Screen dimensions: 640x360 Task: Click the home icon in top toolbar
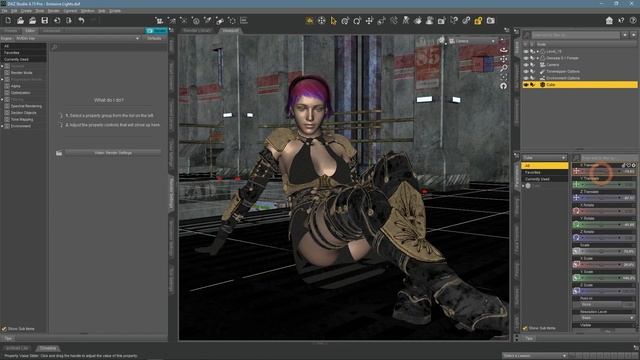[609, 20]
